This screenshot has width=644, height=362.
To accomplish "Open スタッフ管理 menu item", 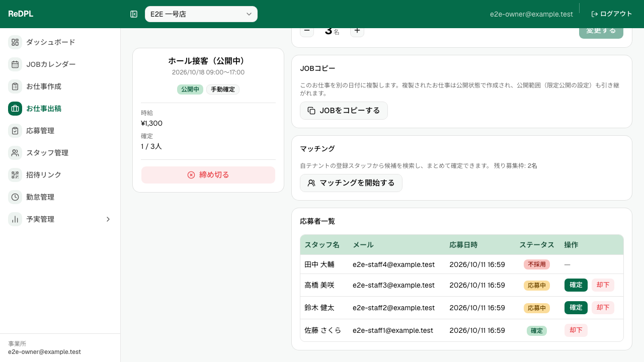I will click(x=60, y=153).
